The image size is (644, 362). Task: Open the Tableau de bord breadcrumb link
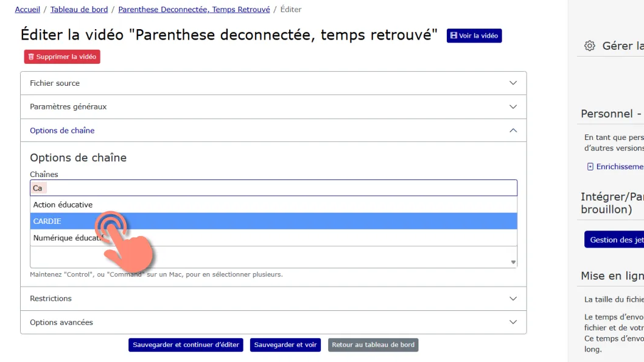79,10
